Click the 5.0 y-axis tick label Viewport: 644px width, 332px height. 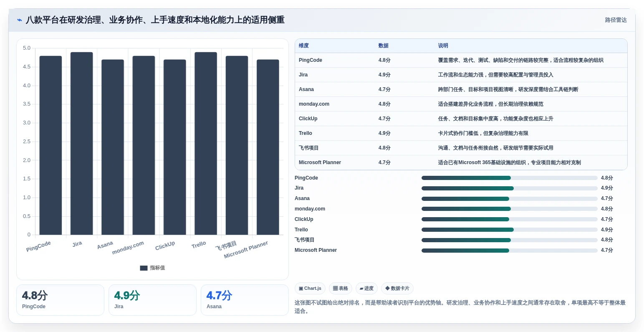[27, 48]
